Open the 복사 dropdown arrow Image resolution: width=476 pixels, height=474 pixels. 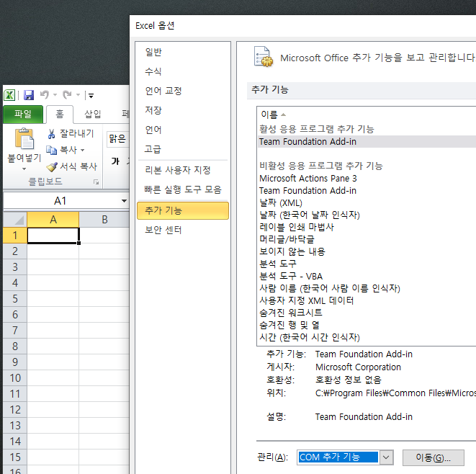82,150
